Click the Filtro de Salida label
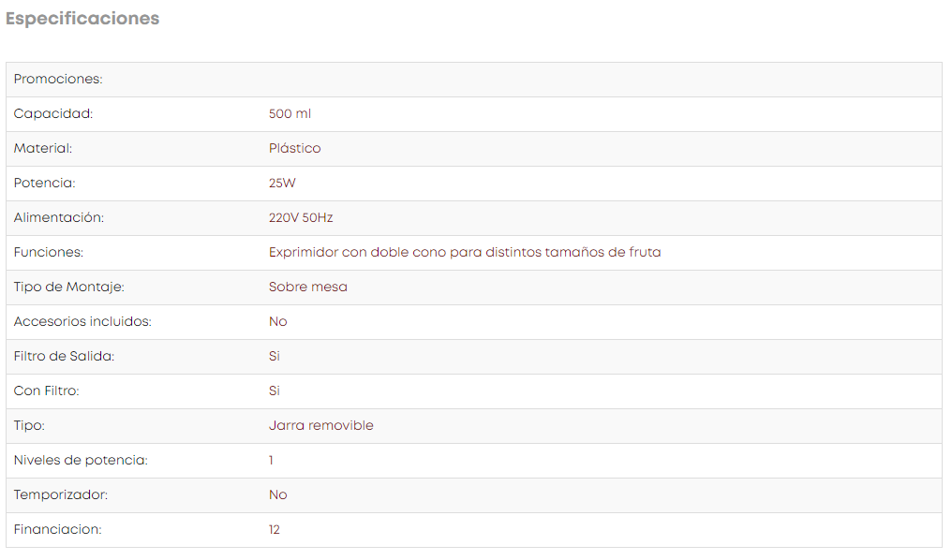Viewport: 952px width, 560px height. pyautogui.click(x=65, y=356)
